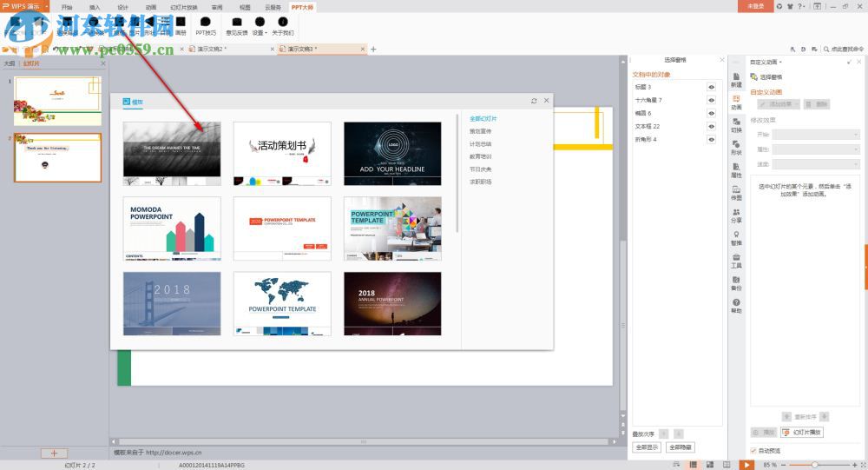
Task: Zoom out with the minus button
Action: coord(783,465)
